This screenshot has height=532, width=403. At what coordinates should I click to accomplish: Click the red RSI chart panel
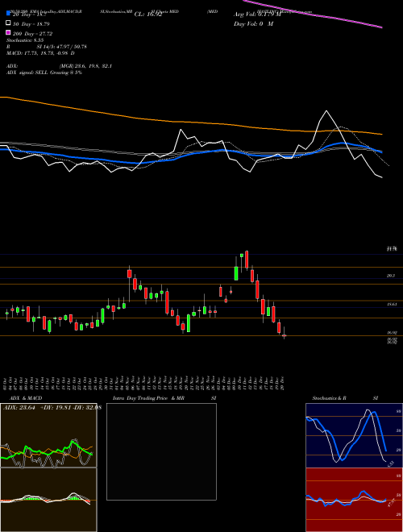[x=354, y=500]
